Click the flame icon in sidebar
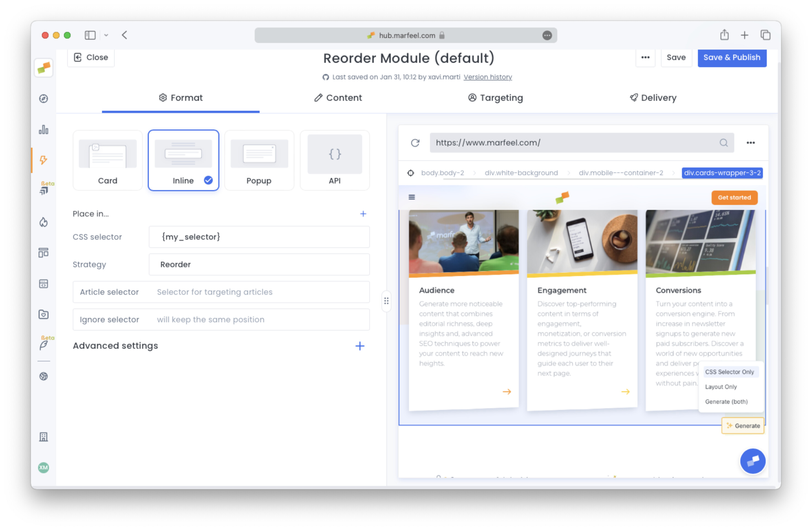 43,222
